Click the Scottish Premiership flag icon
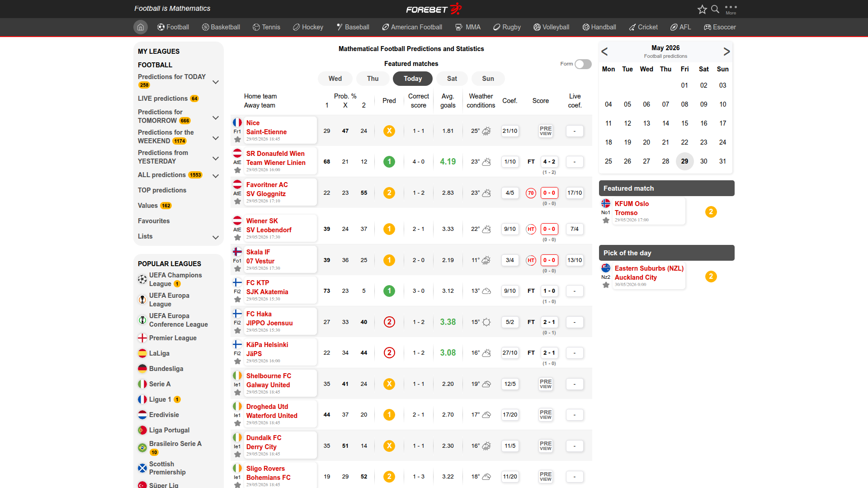868x488 pixels. 142,468
